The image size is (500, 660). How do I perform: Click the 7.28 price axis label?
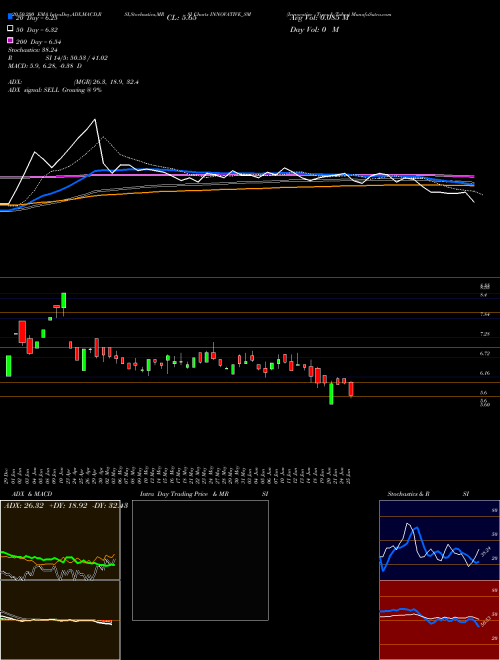pos(485,334)
